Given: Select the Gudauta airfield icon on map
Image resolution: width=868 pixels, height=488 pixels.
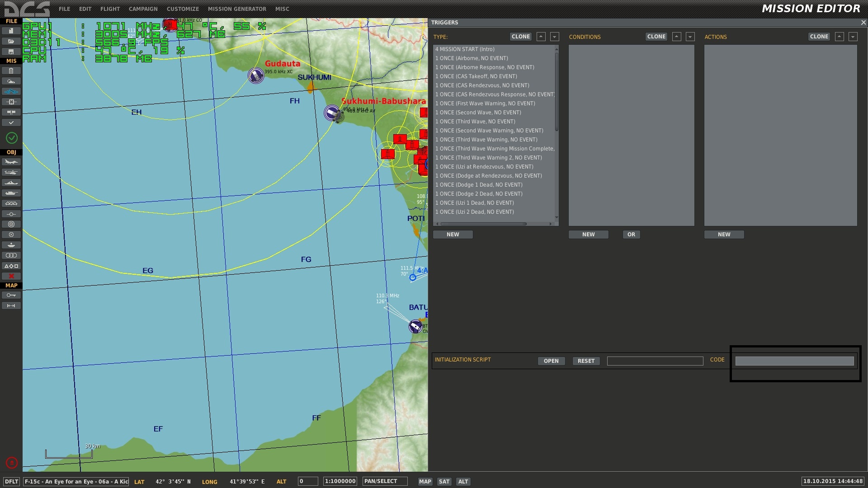Looking at the screenshot, I should click(x=256, y=75).
